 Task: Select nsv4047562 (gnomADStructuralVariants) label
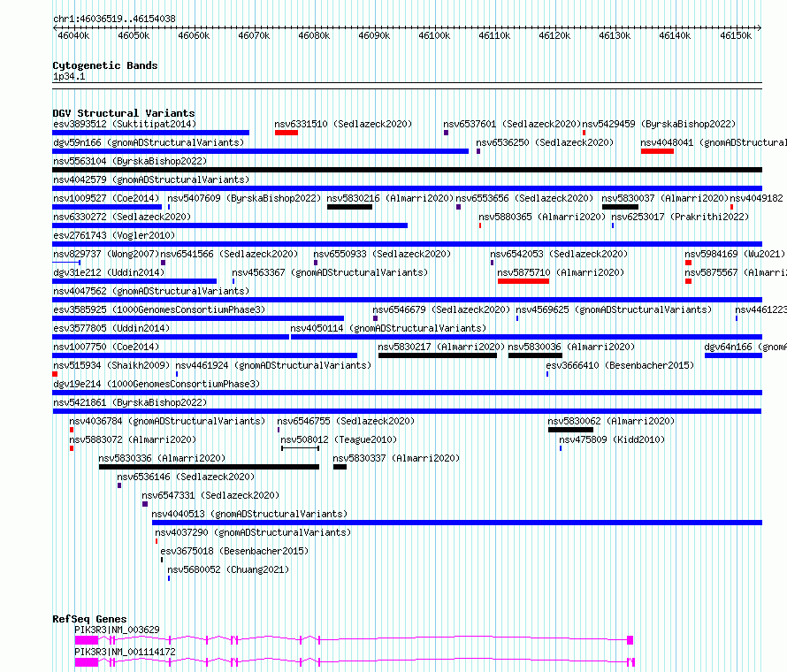click(151, 291)
